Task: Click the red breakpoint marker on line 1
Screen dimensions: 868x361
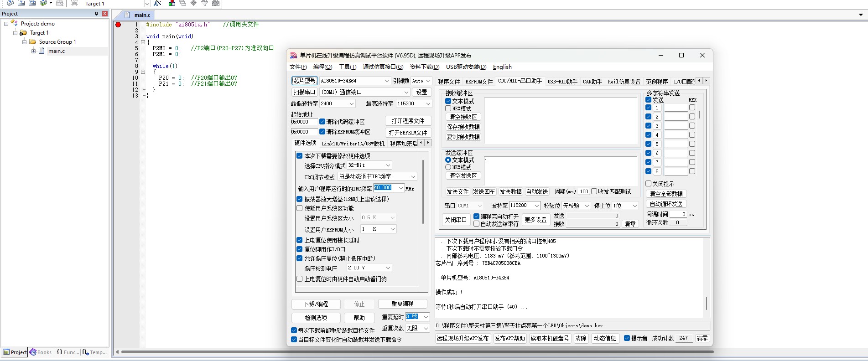Action: (118, 25)
